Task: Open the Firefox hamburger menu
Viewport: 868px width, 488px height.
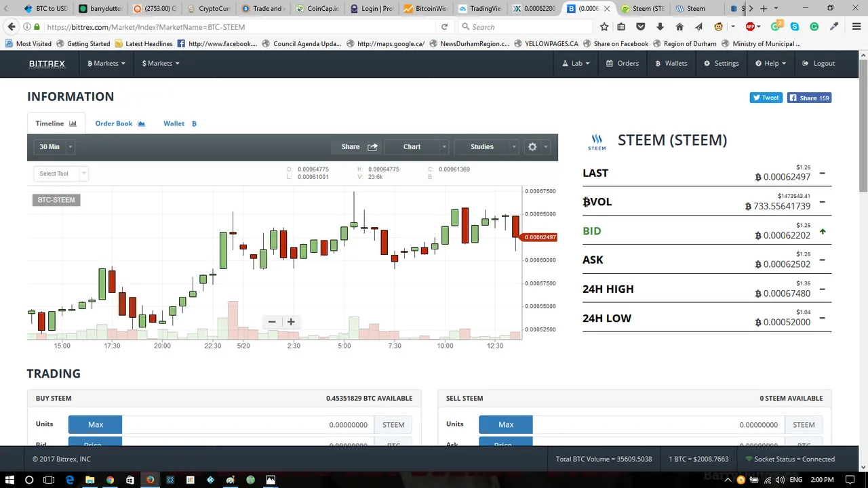Action: point(856,26)
